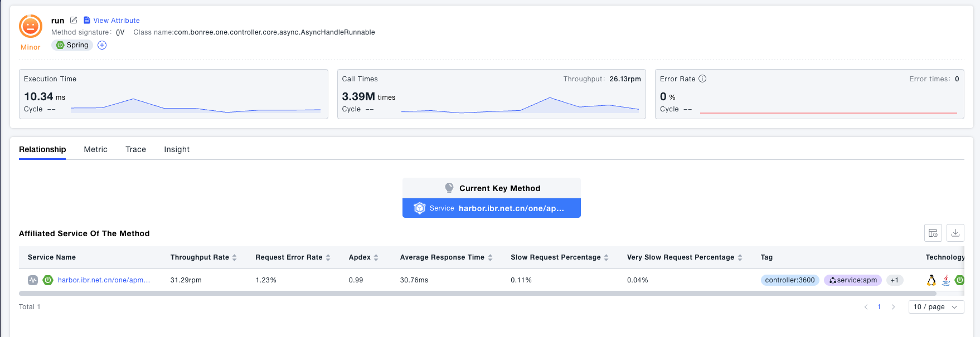Click the edit pencil icon beside run

tap(74, 20)
